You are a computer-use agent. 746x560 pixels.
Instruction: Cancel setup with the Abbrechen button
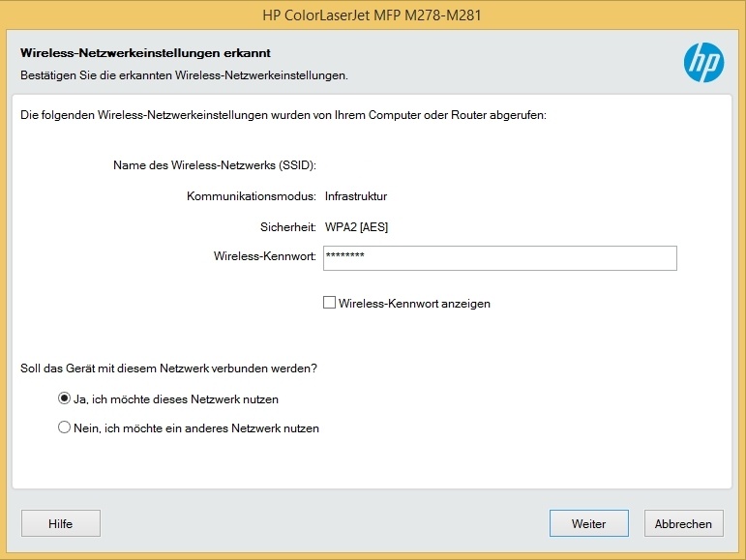click(x=684, y=523)
